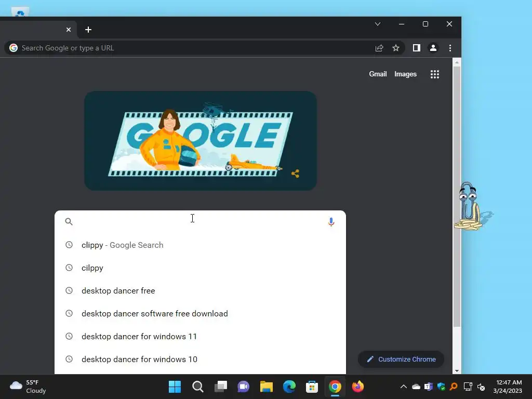
Task: Open the network tray icon
Action: pyautogui.click(x=468, y=387)
